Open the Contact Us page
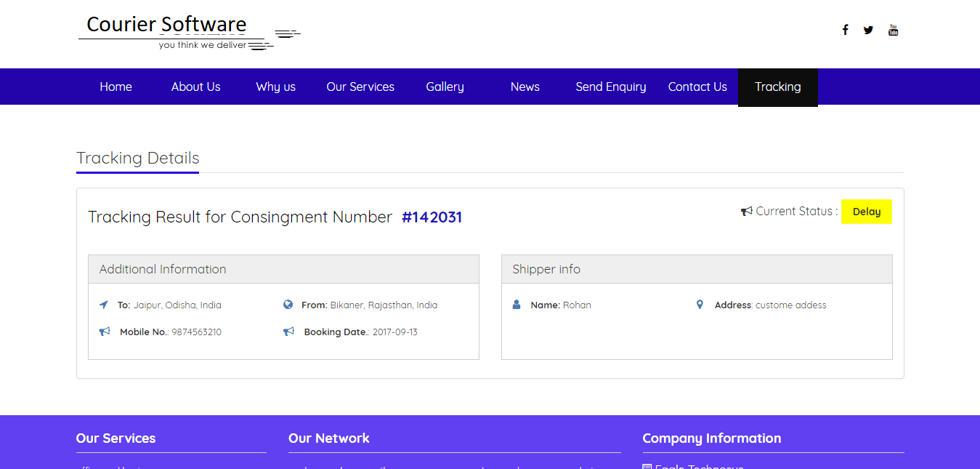This screenshot has height=469, width=980. (x=697, y=87)
